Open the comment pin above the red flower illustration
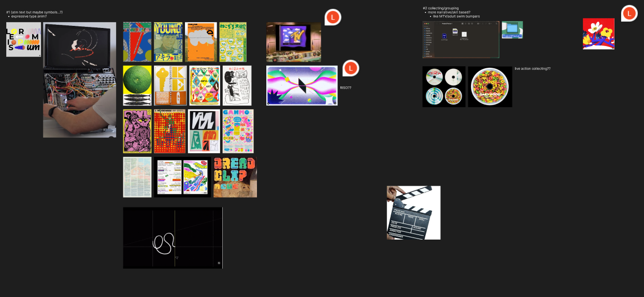The width and height of the screenshot is (644, 297). coord(629,13)
